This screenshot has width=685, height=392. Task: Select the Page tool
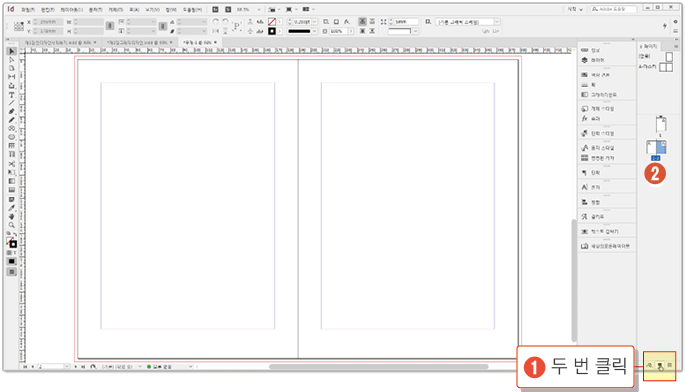click(x=12, y=68)
